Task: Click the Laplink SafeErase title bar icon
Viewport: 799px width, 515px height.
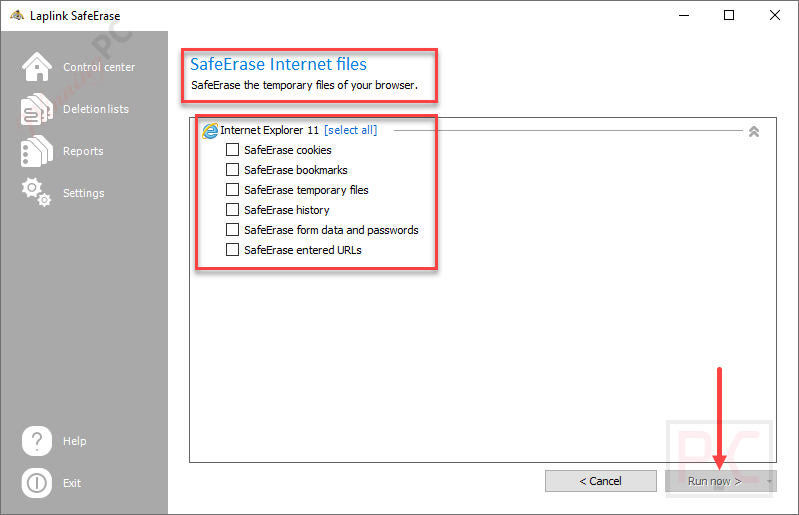Action: click(x=17, y=15)
